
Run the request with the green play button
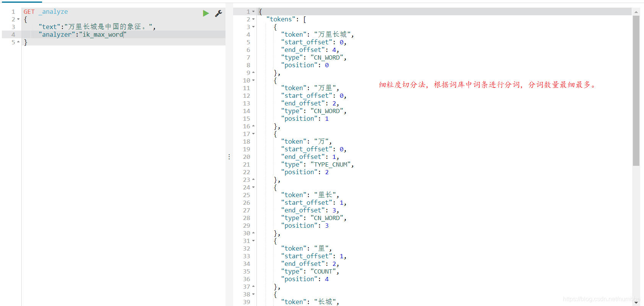206,13
